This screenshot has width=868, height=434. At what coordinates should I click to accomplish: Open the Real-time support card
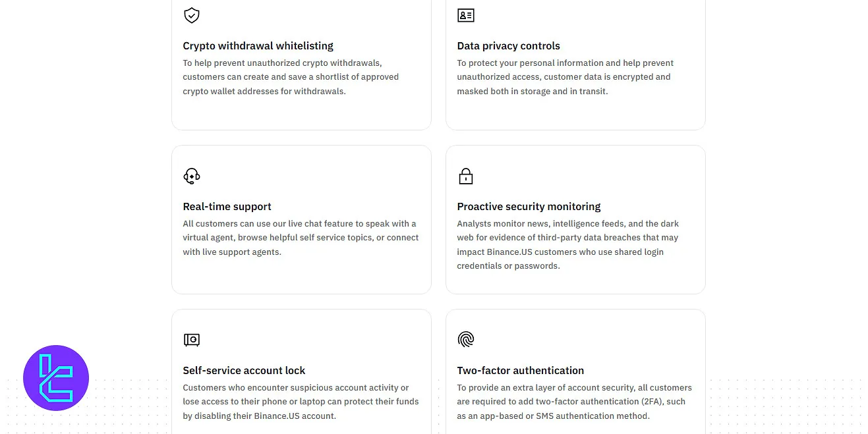pos(301,219)
